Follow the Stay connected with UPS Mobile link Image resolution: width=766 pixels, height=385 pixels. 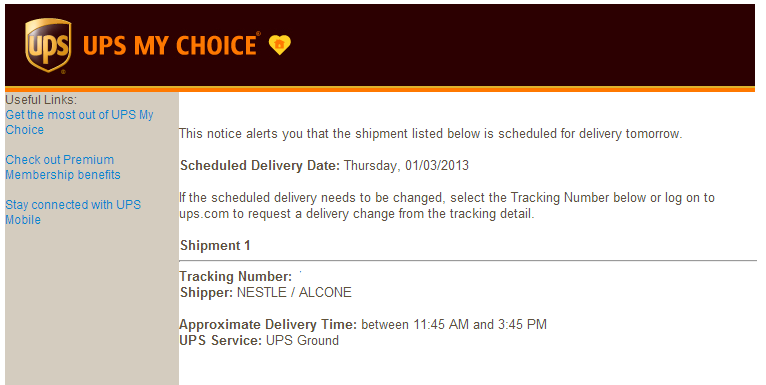73,212
